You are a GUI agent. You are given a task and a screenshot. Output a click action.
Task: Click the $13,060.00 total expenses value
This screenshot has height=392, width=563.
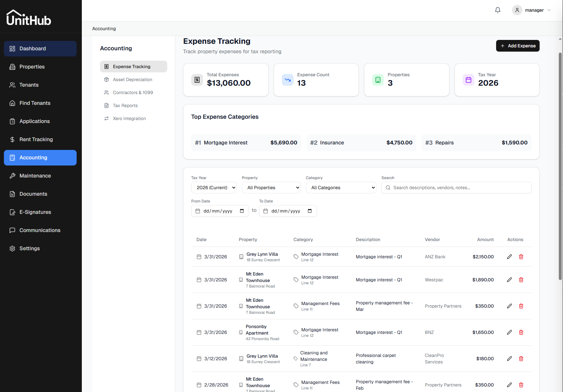(x=229, y=83)
